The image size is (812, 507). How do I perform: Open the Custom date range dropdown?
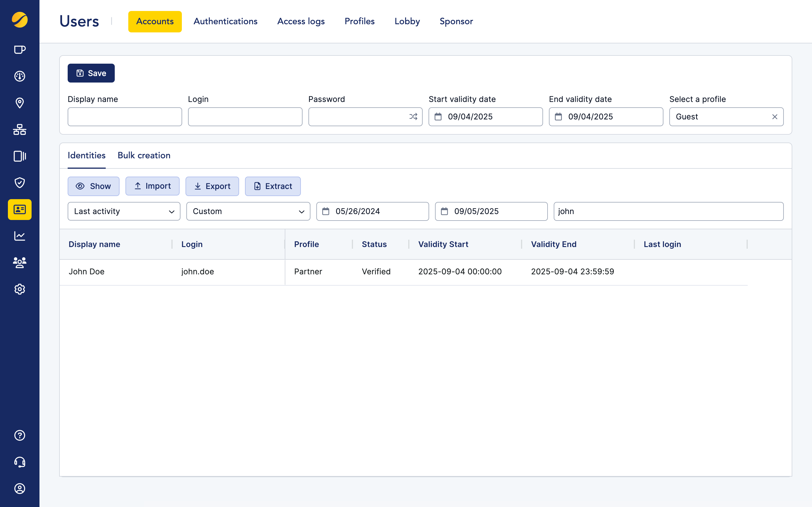[x=248, y=211]
